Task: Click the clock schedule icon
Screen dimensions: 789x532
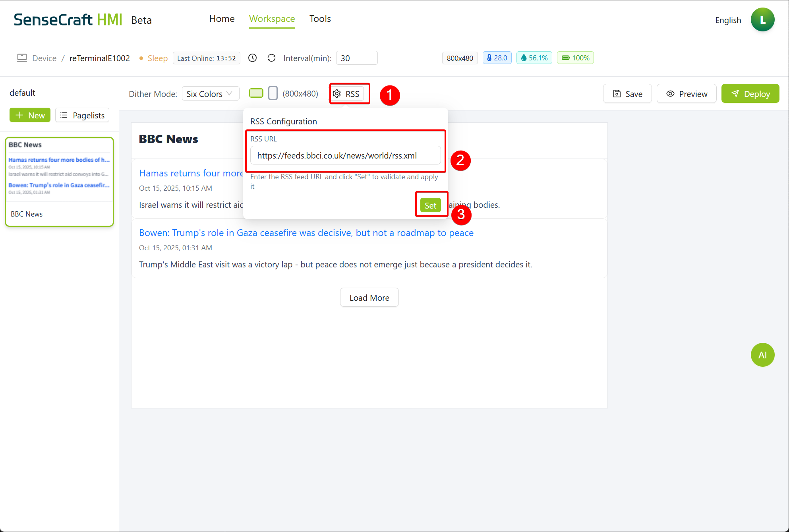Action: click(x=252, y=58)
